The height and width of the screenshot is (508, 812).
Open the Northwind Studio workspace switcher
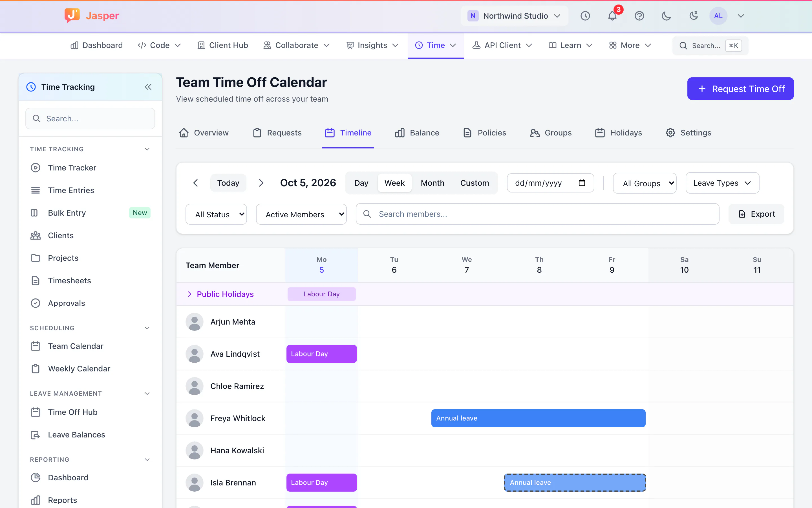pos(514,16)
